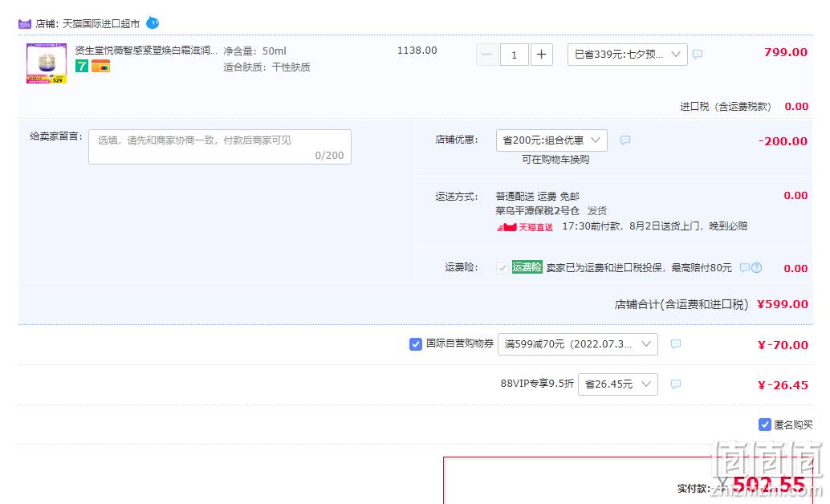Viewport: 830px width, 504px height.
Task: Click the comment icon next to 已省339元 dropdown
Action: 698,54
